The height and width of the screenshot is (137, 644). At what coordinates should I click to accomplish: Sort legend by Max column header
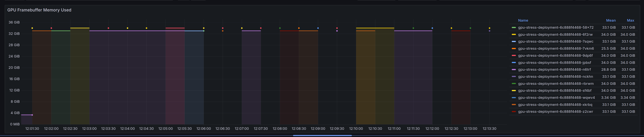(630, 20)
